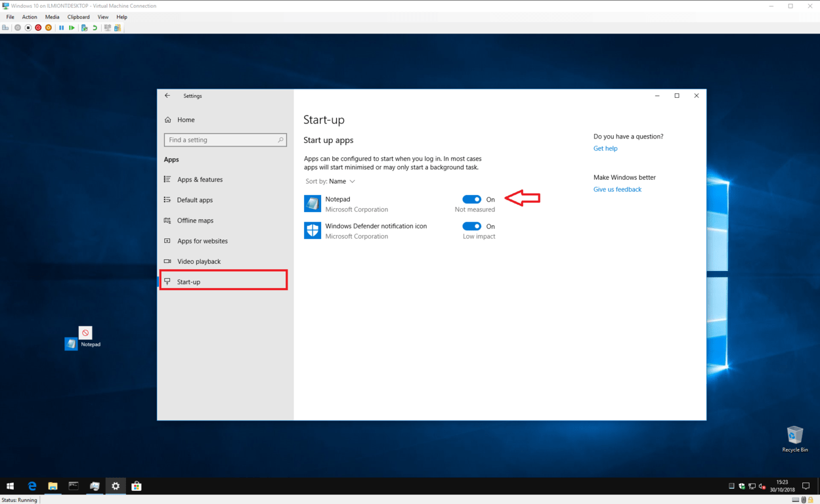The image size is (820, 504).
Task: Go back using the Settings back arrow
Action: pyautogui.click(x=167, y=96)
